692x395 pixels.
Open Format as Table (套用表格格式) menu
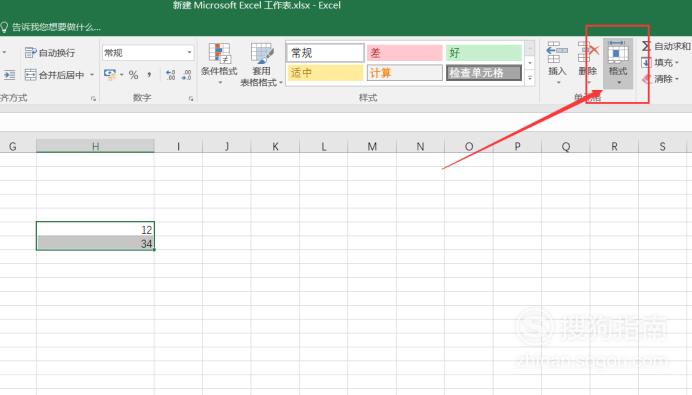pyautogui.click(x=261, y=64)
